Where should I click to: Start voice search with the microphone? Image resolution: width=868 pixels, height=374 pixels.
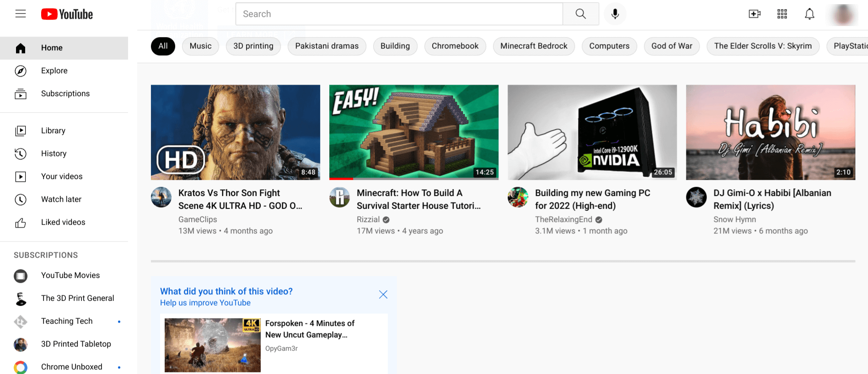[x=615, y=14]
